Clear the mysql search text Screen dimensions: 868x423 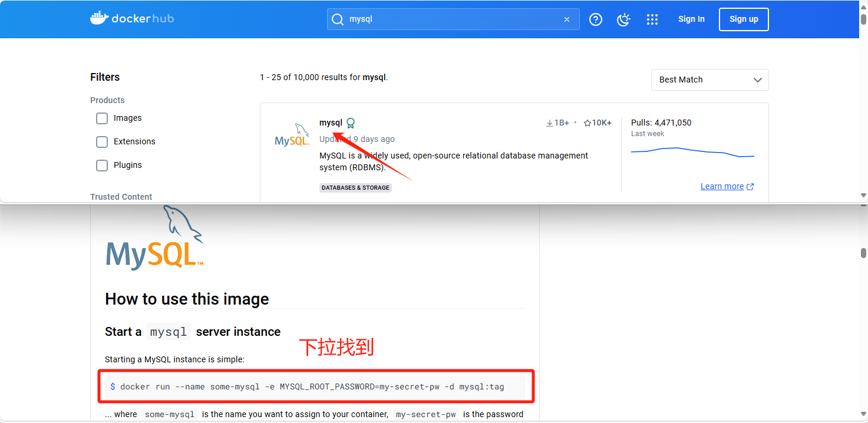coord(567,19)
